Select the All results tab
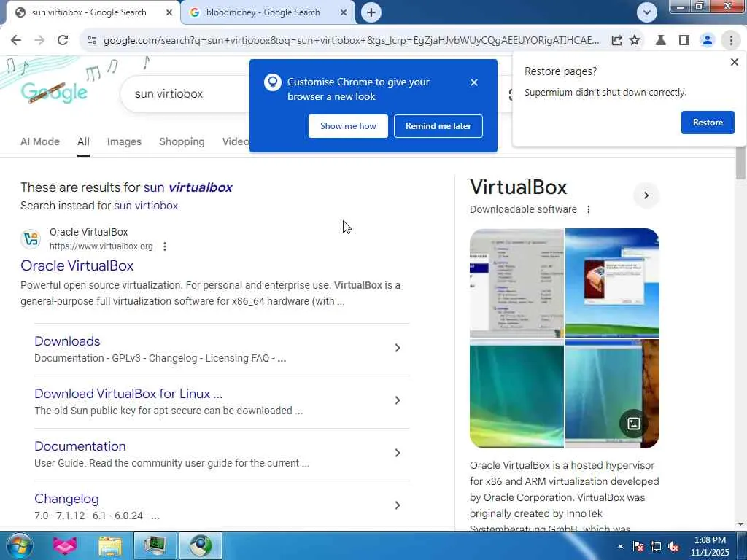Viewport: 747px width, 560px height. [x=83, y=141]
